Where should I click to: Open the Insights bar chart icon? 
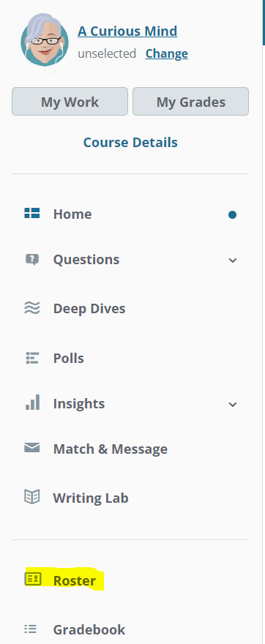(32, 402)
